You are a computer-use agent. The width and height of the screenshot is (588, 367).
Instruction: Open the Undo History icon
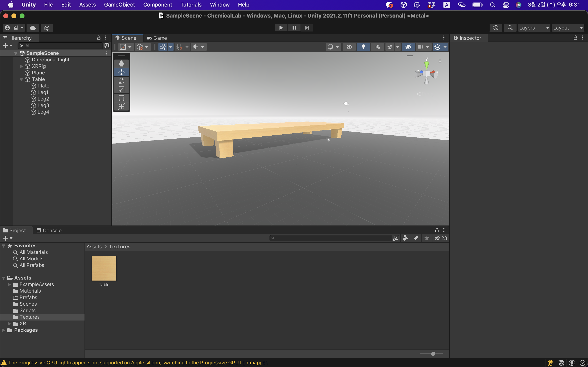point(496,28)
